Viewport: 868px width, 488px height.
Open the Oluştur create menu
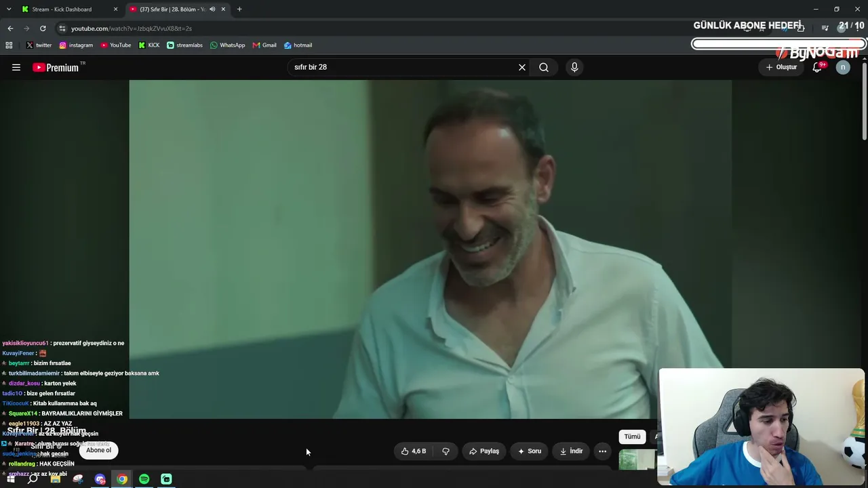pos(781,67)
